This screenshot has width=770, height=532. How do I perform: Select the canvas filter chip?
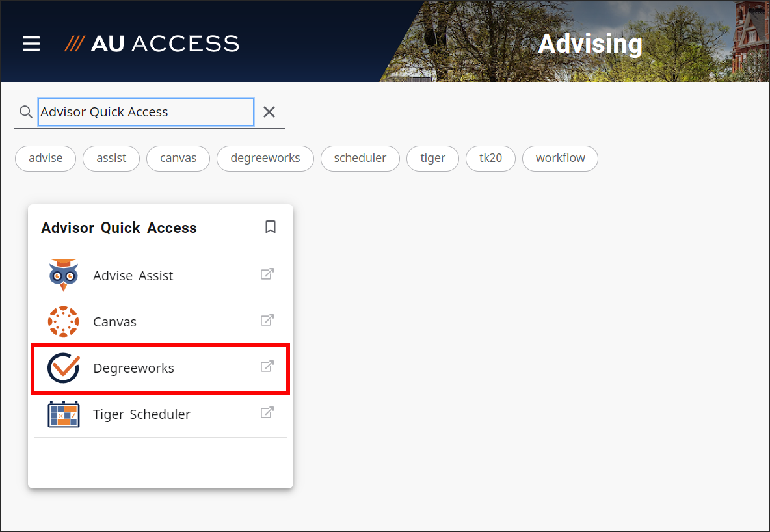tap(178, 158)
